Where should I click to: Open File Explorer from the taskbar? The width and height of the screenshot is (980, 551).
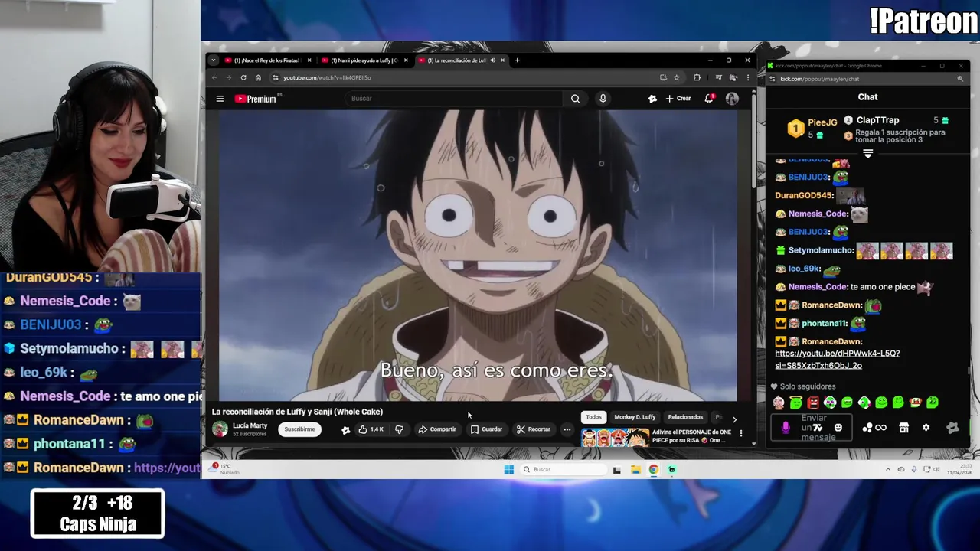635,469
